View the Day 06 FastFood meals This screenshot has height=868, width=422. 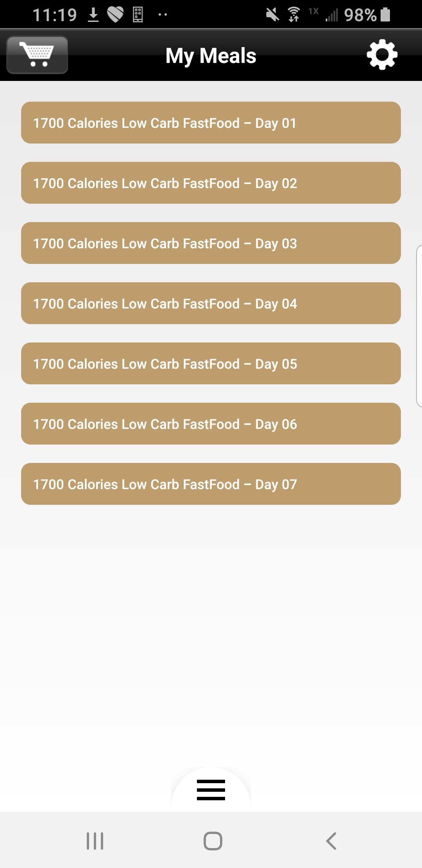pos(211,424)
